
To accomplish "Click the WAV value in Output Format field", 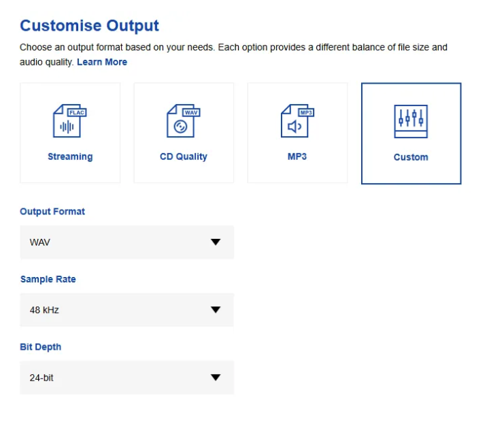I will [x=40, y=242].
